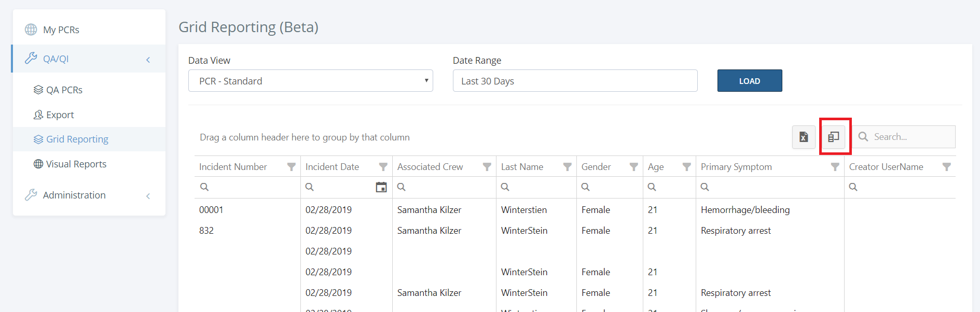Open the Data View dropdown
The image size is (980, 312).
(x=310, y=81)
